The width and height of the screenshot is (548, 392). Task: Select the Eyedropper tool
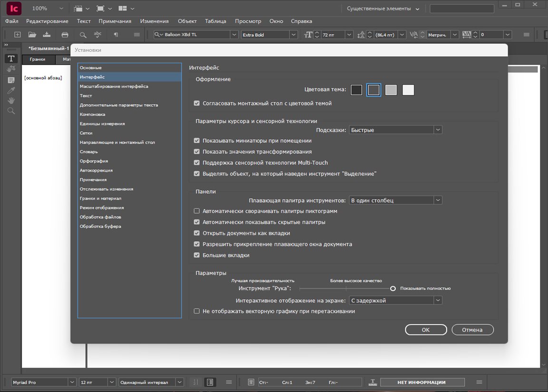11,90
